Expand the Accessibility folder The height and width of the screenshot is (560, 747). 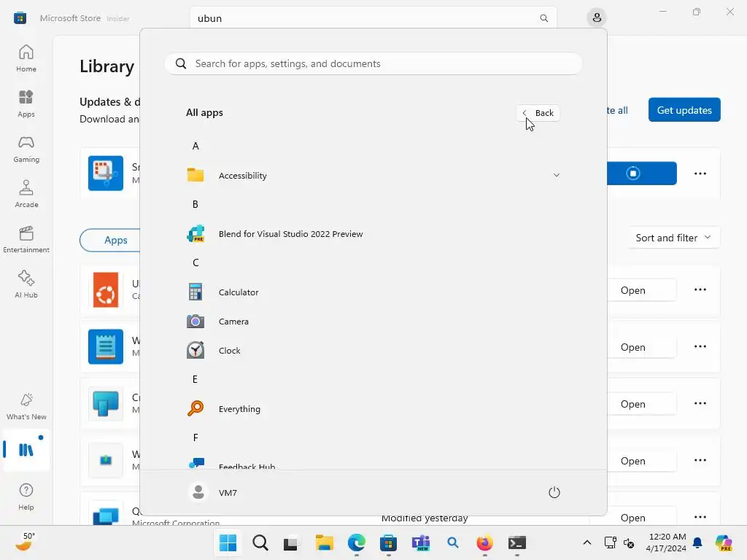[373, 175]
